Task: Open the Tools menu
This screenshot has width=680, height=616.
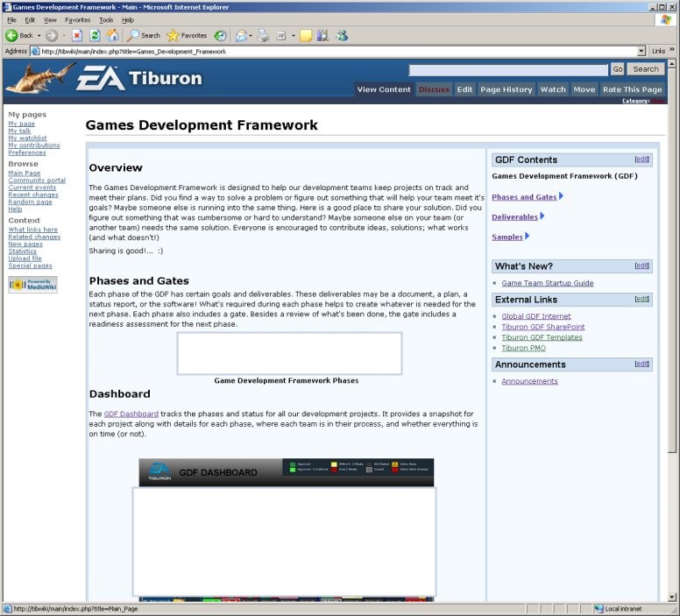Action: (x=106, y=20)
